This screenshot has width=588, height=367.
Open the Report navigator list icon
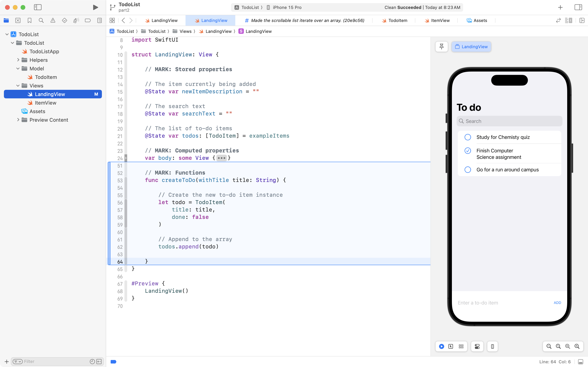(x=100, y=20)
